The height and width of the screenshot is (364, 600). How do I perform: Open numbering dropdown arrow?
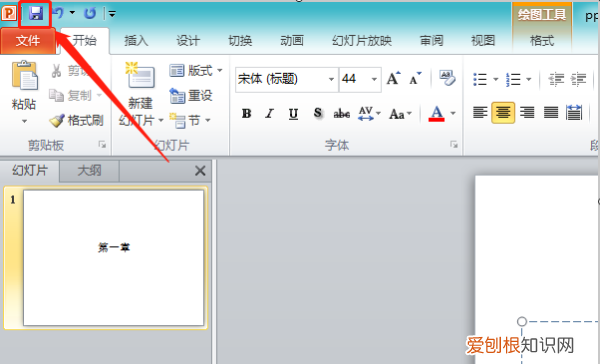coord(529,79)
